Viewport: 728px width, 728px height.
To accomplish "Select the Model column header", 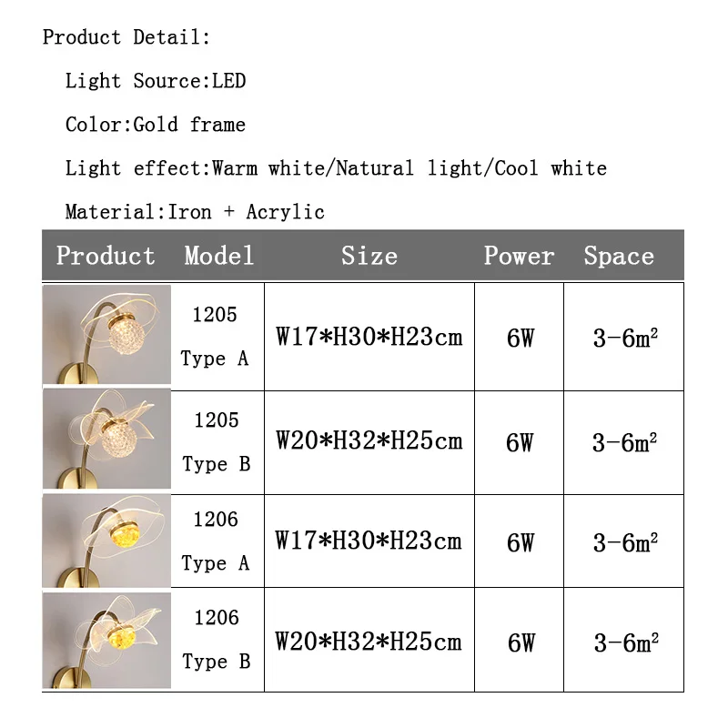I will 219,256.
